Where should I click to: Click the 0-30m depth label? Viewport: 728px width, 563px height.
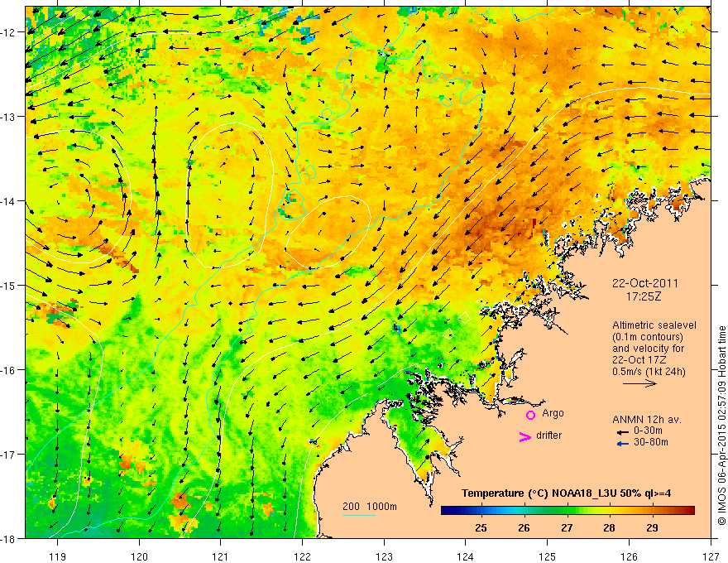click(648, 431)
